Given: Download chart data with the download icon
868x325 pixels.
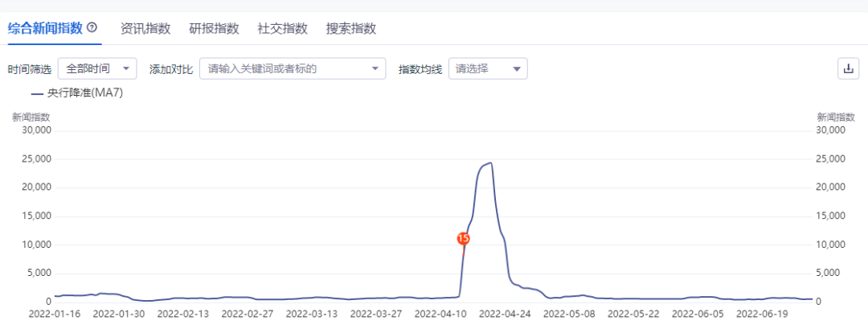Looking at the screenshot, I should (x=848, y=68).
